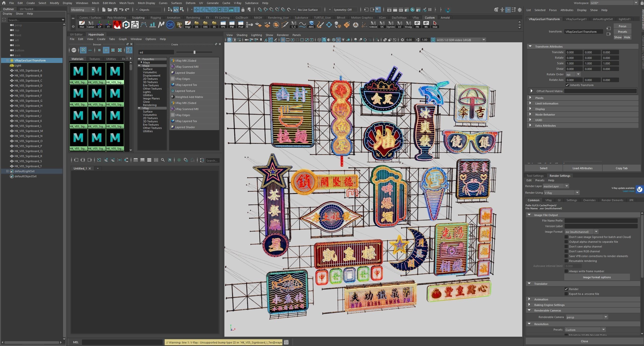Click the Hypershade browser OFF icon
644x346 pixels.
click(74, 50)
